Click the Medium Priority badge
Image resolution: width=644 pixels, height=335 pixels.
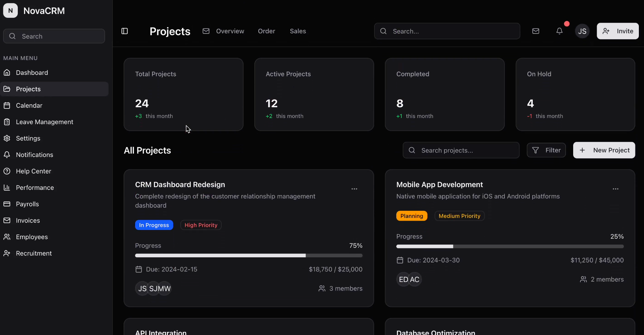pyautogui.click(x=460, y=216)
